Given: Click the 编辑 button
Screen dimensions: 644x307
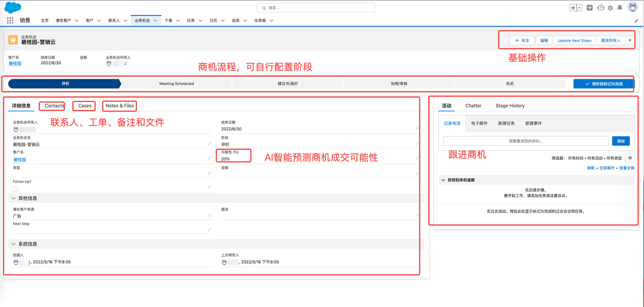Looking at the screenshot, I should coord(544,40).
